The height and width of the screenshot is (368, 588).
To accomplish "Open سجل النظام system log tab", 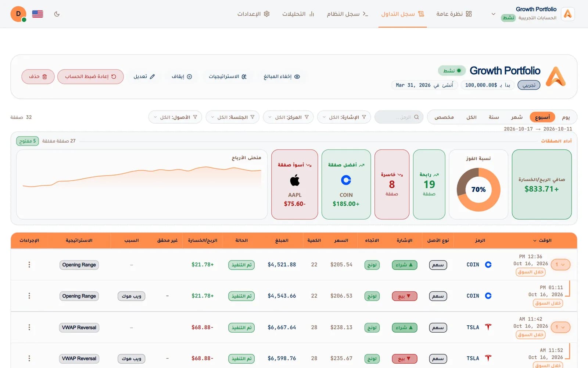I will tap(347, 14).
